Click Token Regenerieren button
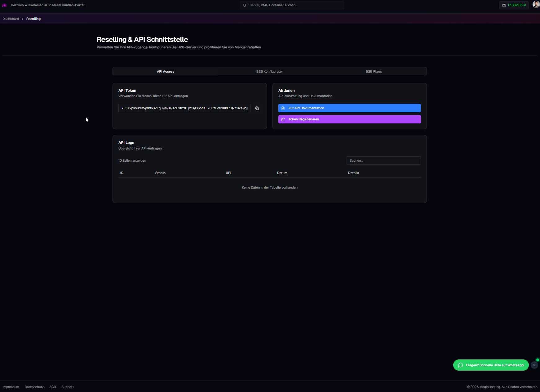 (349, 119)
